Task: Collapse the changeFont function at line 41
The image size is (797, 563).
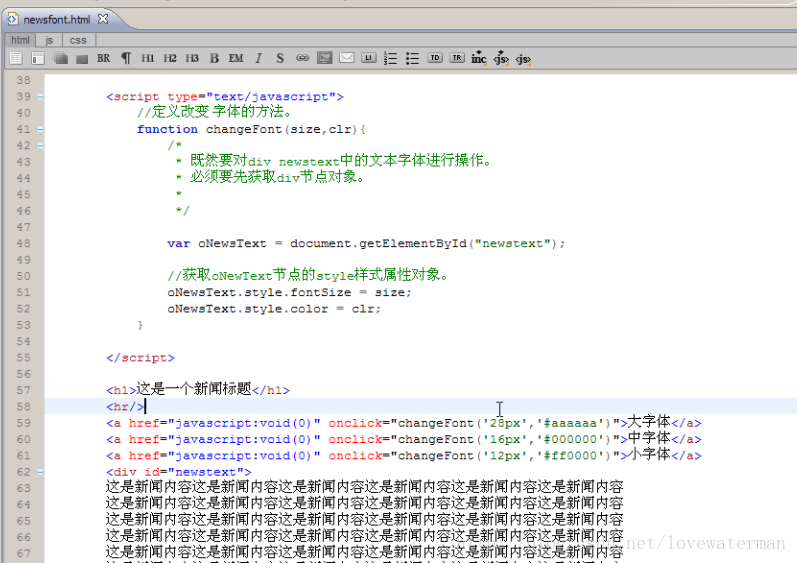Action: point(40,130)
